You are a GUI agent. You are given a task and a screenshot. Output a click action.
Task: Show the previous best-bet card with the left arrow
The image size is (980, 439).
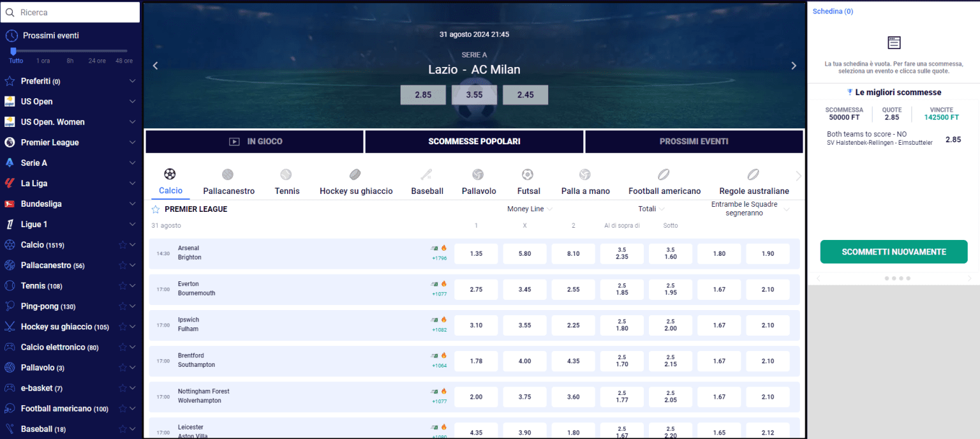pos(818,278)
